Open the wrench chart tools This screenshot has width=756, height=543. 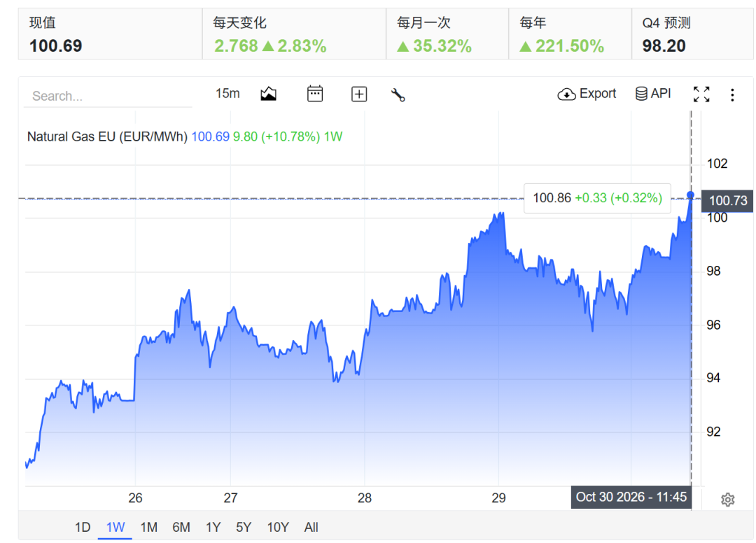[398, 94]
